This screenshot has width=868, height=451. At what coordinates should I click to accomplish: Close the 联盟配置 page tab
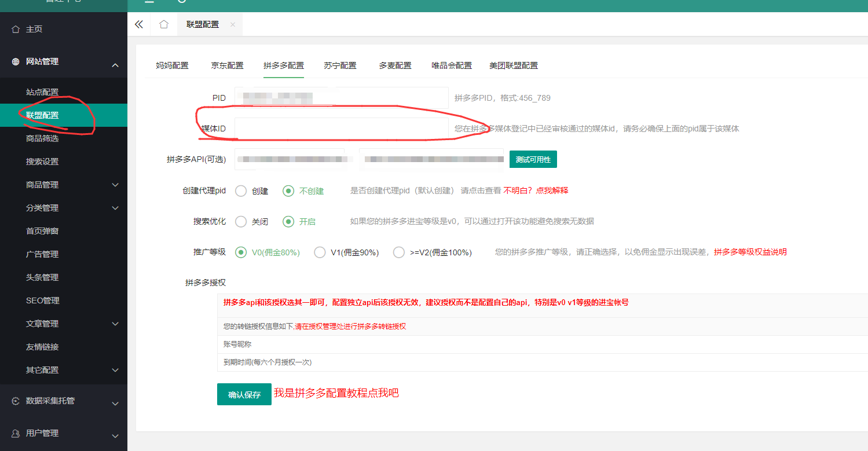tap(233, 24)
